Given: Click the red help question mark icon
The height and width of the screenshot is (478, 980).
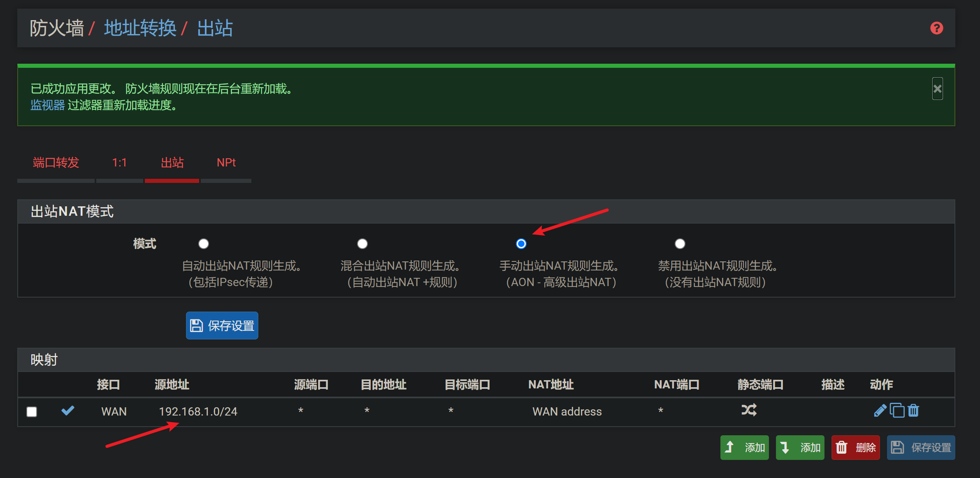Looking at the screenshot, I should click(936, 28).
